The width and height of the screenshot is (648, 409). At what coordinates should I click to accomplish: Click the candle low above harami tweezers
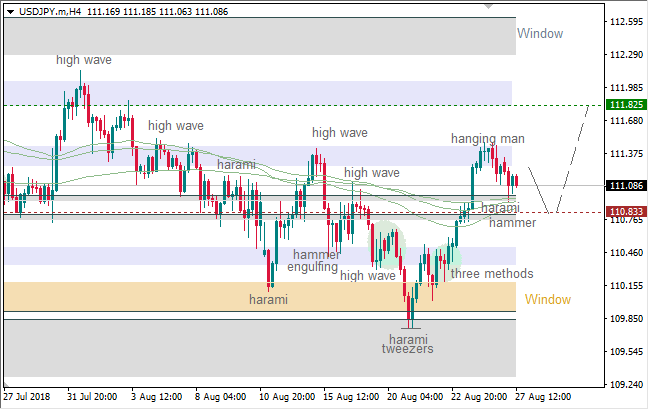click(410, 324)
